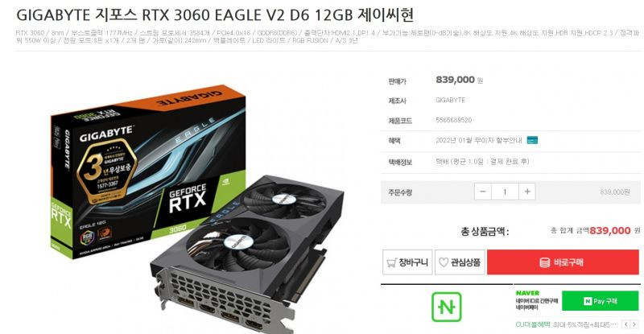Click the coin stack icon on 바로구매

tap(545, 262)
